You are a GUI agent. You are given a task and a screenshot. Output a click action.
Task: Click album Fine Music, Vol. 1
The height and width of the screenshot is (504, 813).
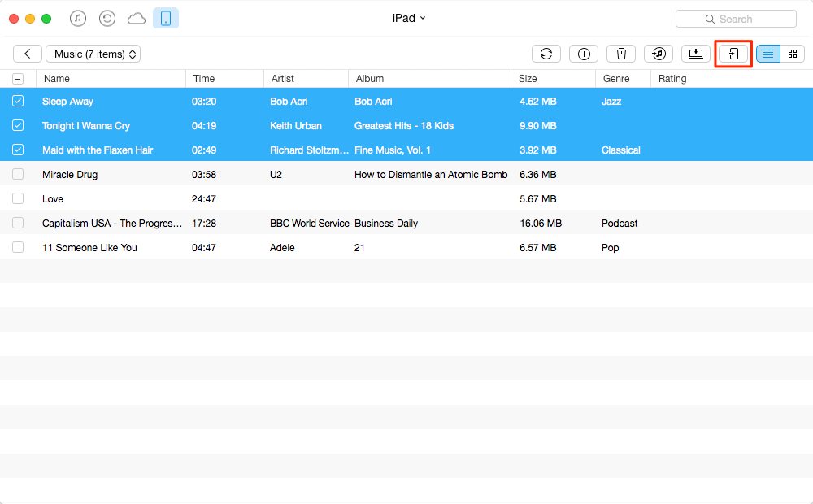click(x=393, y=150)
